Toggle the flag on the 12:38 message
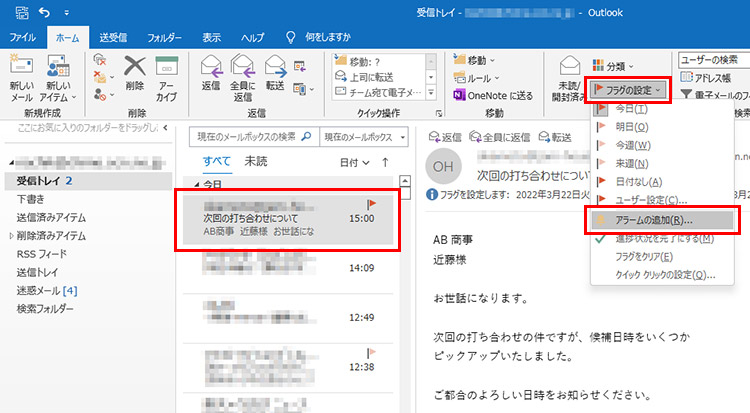 pyautogui.click(x=372, y=352)
